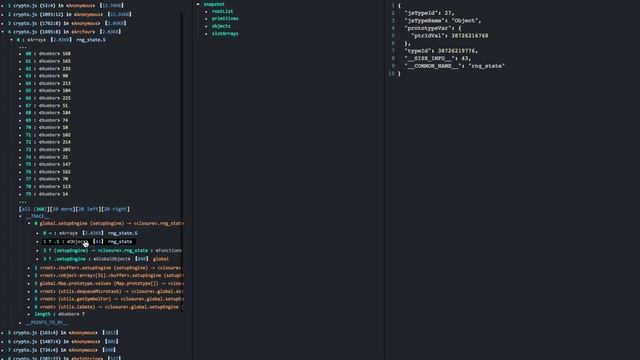Select array element at index 60
This screenshot has width=640, height=360.
pos(48,53)
